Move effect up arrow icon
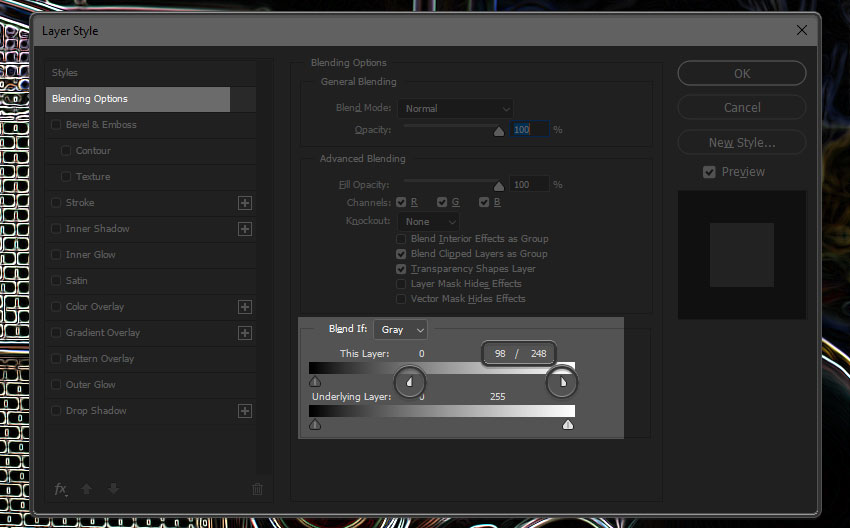Image resolution: width=850 pixels, height=528 pixels. [86, 489]
